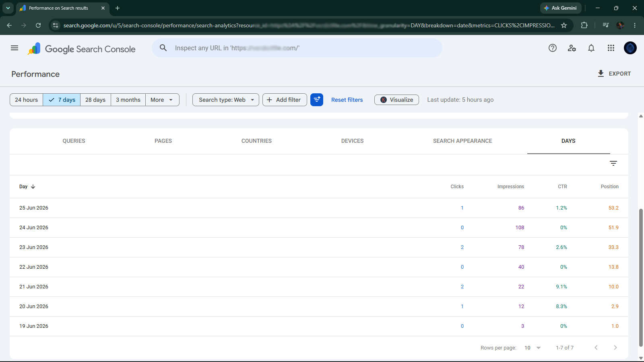Open the browser extensions puzzle icon
644x362 pixels.
click(584, 25)
